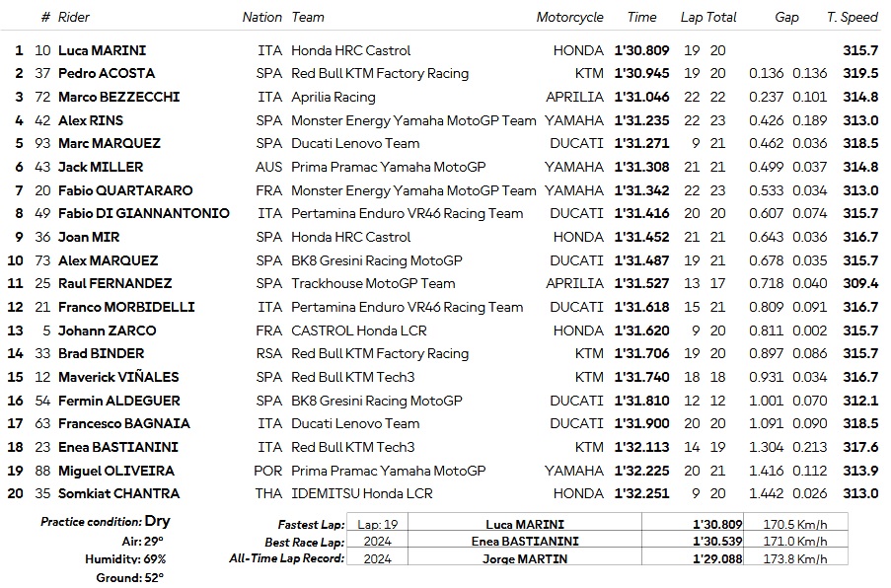Viewport: 891px width, 588px height.
Task: Select rider Luca MARINI in first place
Action: [x=102, y=50]
